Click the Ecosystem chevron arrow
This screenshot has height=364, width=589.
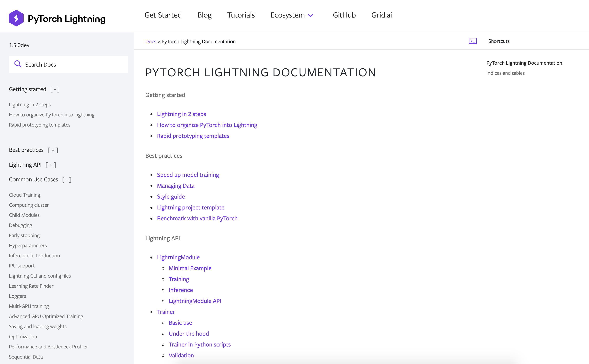(311, 16)
